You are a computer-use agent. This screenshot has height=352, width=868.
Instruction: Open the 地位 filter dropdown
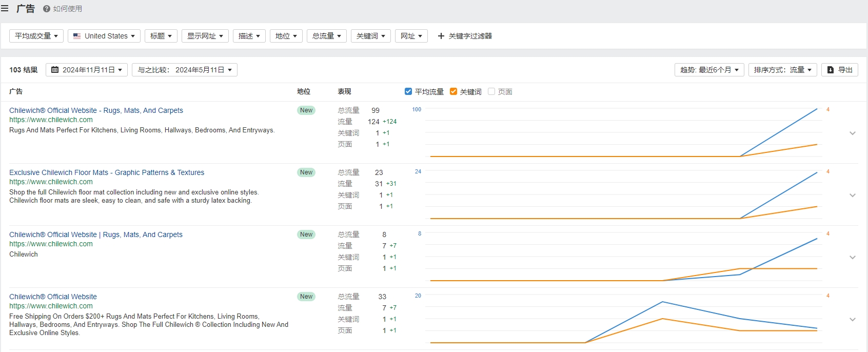[x=286, y=36]
